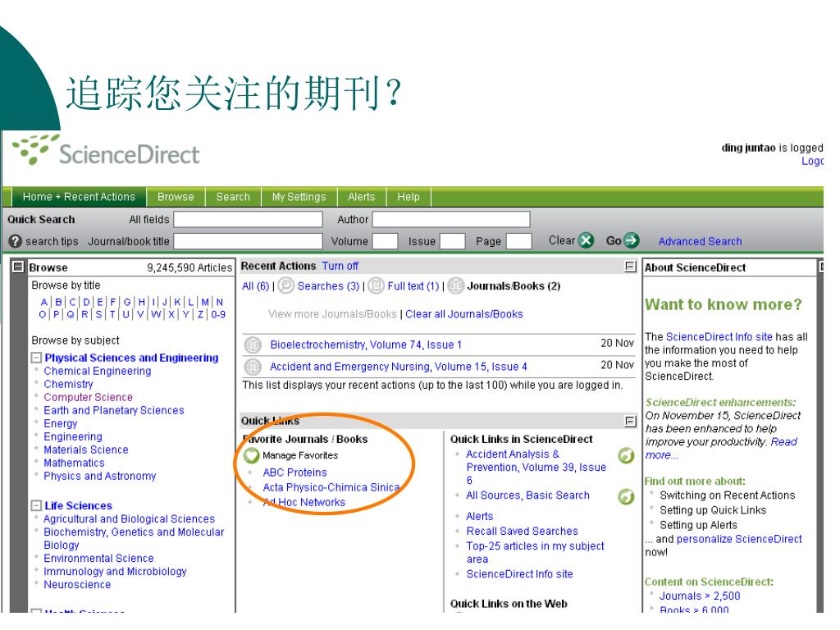Filter recent actions by Full text (1)
840x630 pixels.
coord(413,286)
